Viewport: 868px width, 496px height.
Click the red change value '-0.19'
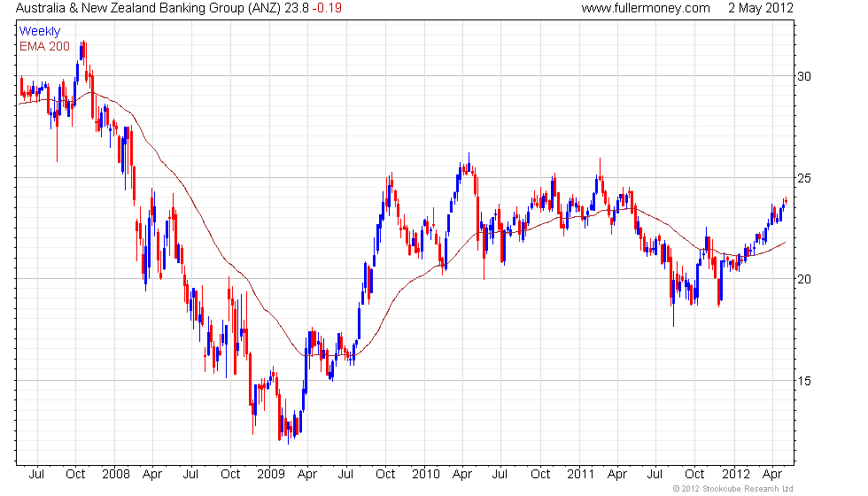(x=327, y=8)
